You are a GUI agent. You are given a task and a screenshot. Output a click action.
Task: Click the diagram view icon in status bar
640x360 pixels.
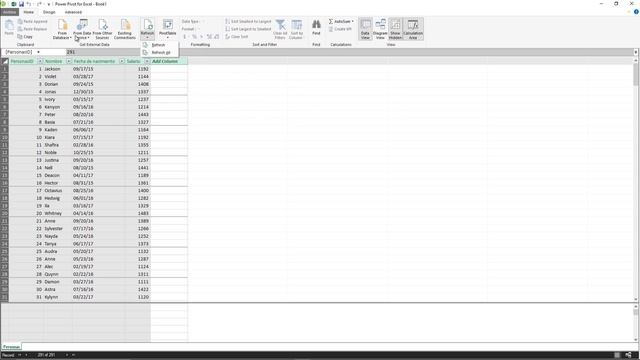(629, 355)
